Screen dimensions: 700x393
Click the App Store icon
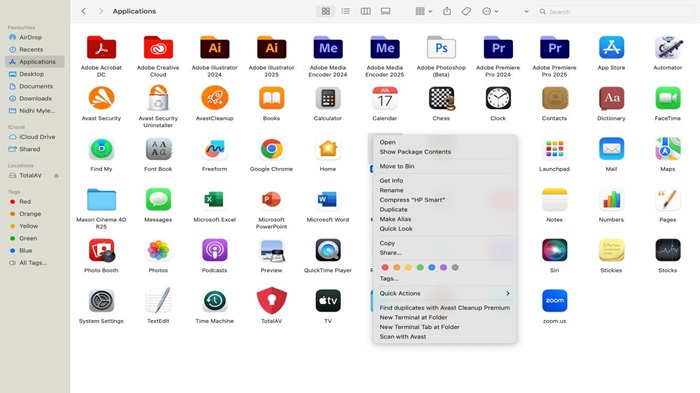tap(611, 47)
